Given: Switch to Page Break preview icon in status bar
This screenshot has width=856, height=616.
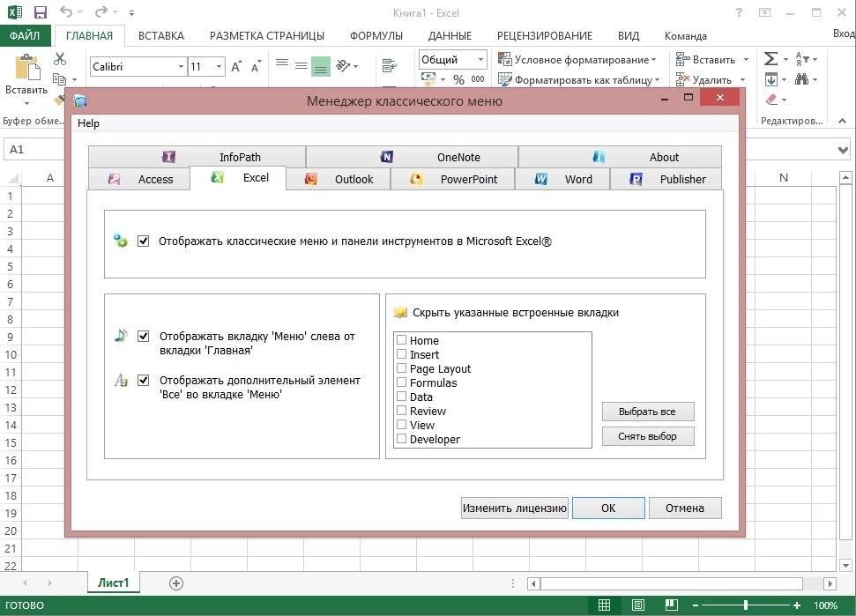Looking at the screenshot, I should coord(672,605).
